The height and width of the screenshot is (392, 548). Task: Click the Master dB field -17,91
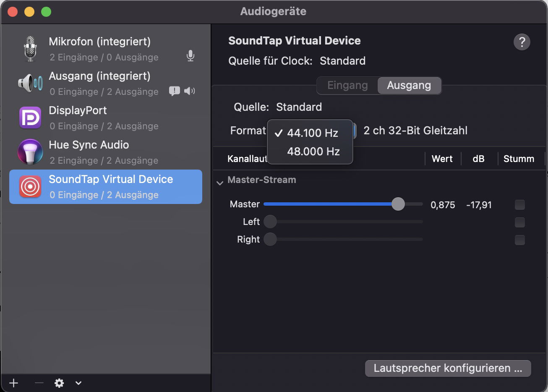coord(479,205)
